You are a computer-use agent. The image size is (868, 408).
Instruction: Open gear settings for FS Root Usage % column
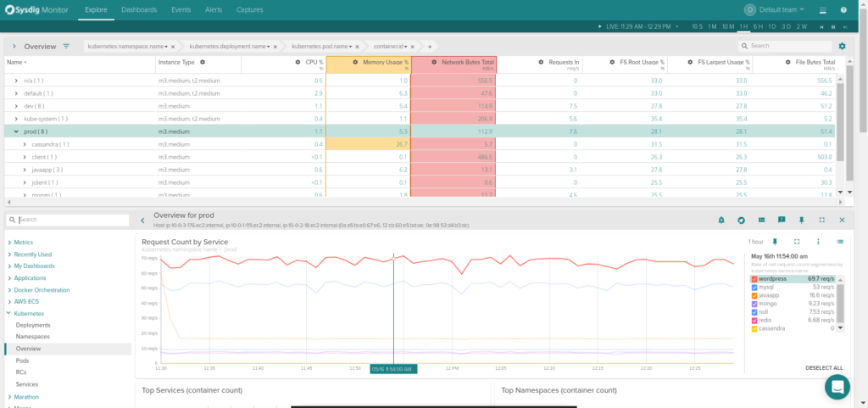[613, 63]
